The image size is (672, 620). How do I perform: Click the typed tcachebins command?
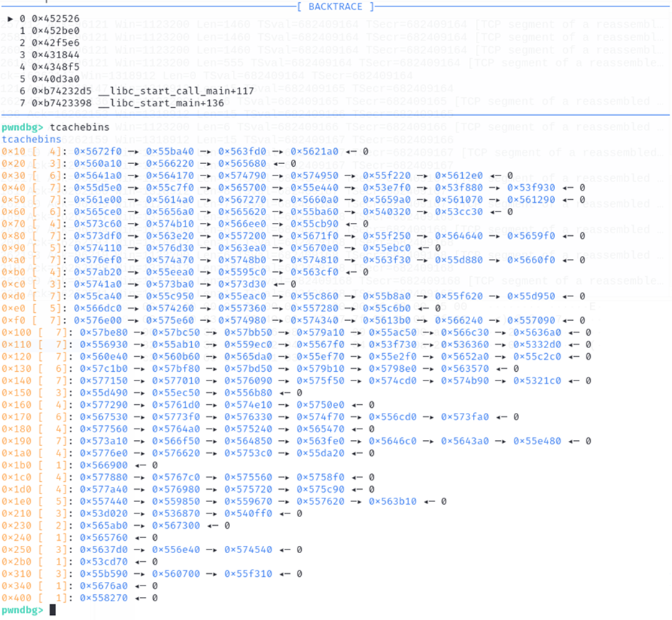point(80,127)
